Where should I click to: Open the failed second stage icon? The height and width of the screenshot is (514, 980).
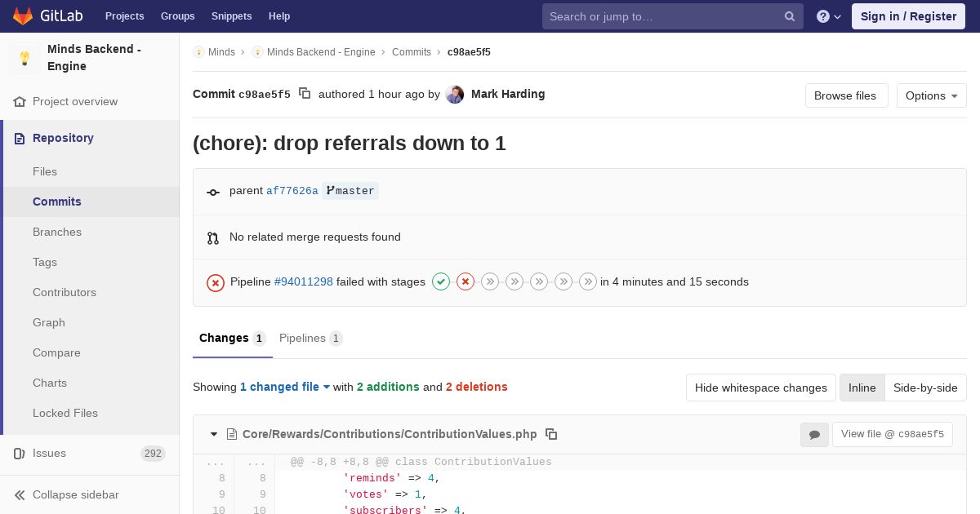[x=465, y=281]
